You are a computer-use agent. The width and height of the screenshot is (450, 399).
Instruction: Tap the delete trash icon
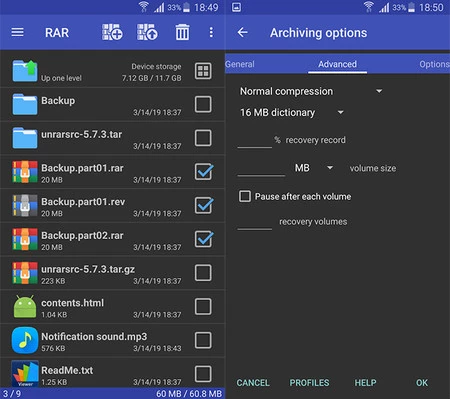[x=182, y=32]
